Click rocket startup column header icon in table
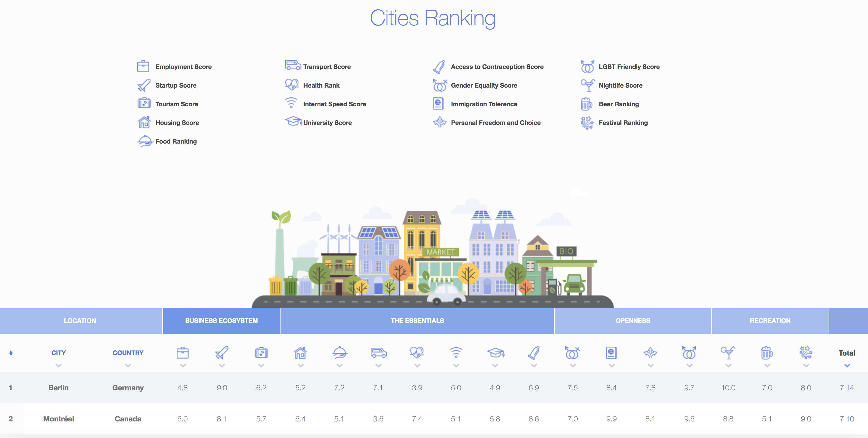 [x=222, y=353]
